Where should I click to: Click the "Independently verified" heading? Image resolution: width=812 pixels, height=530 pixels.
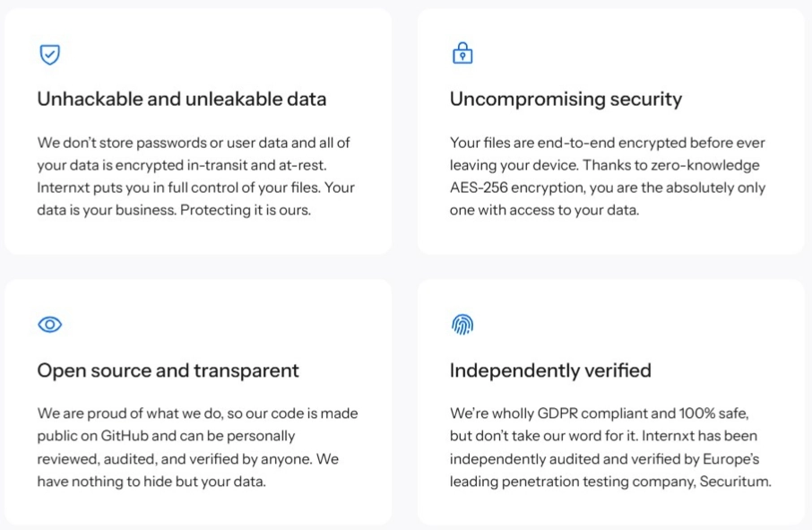[550, 370]
